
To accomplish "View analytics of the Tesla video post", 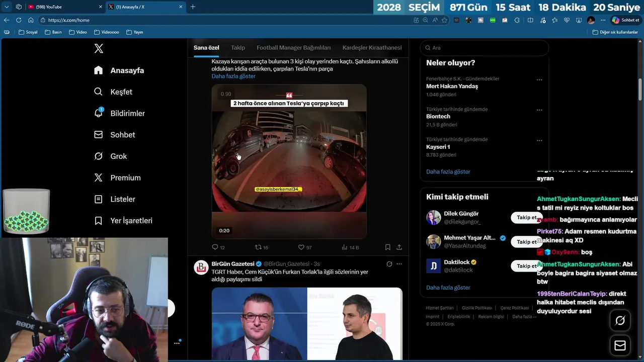I will (350, 247).
